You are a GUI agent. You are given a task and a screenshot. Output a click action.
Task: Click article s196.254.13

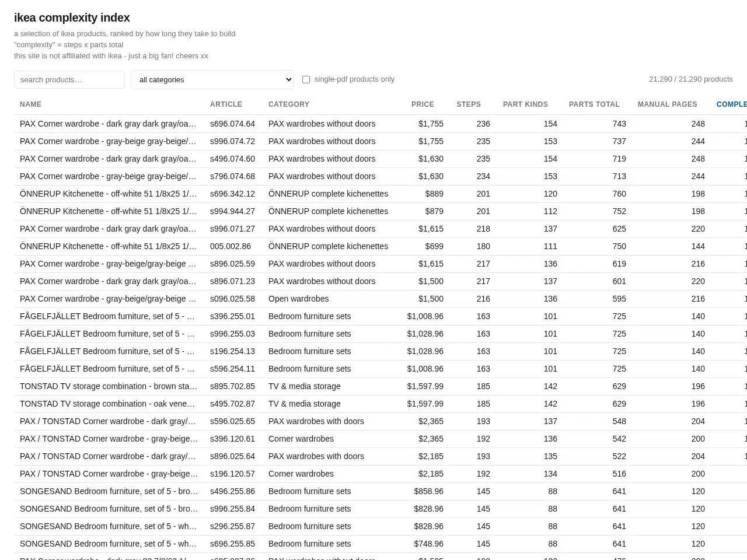[x=232, y=351]
